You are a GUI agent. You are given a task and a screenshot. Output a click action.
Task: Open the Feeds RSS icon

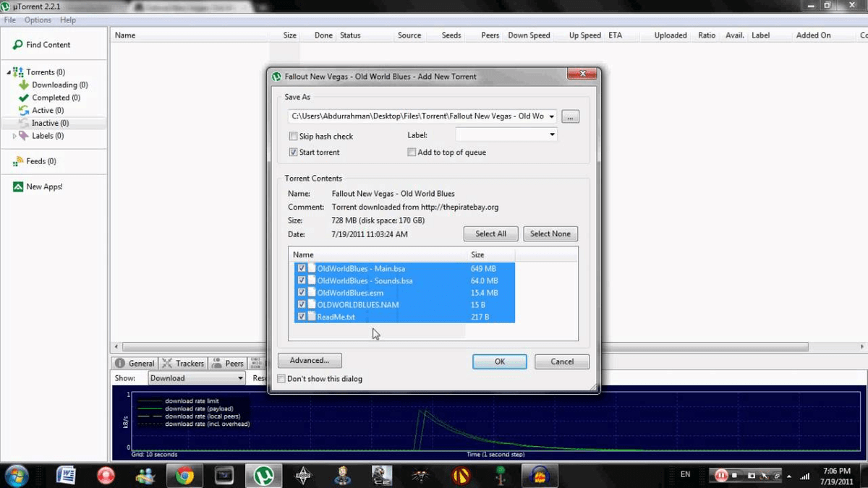point(18,161)
